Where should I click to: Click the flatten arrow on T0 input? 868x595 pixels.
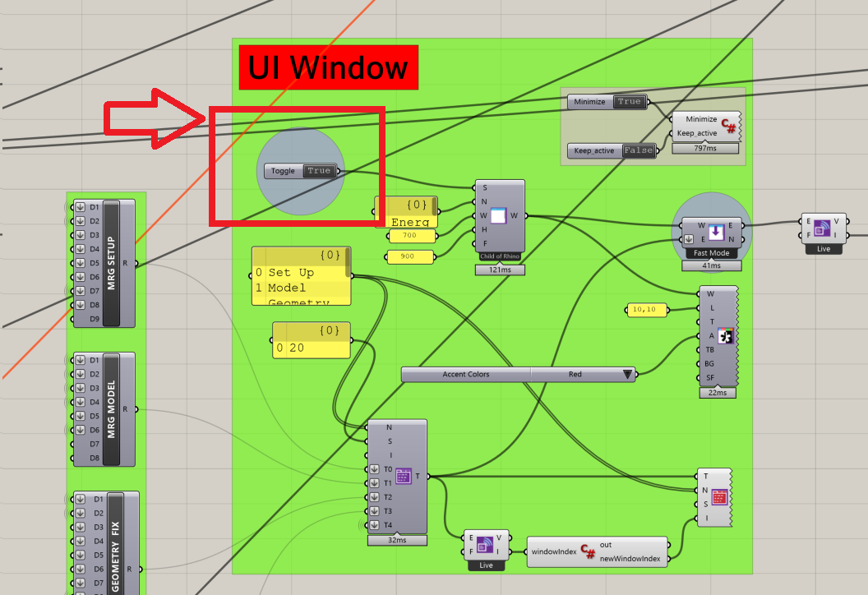(375, 469)
